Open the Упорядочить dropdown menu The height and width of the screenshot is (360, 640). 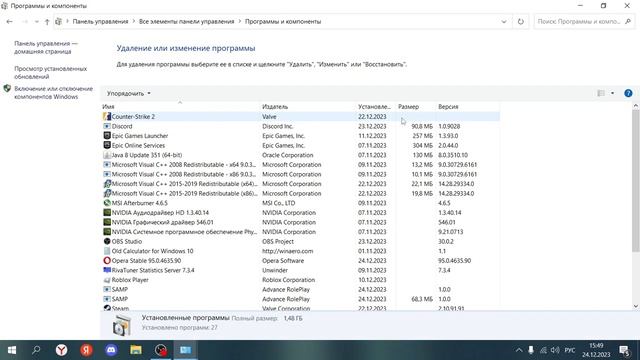pyautogui.click(x=129, y=93)
